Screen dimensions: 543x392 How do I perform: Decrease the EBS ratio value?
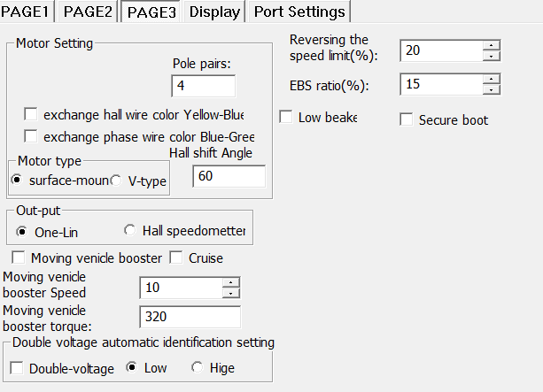[492, 89]
